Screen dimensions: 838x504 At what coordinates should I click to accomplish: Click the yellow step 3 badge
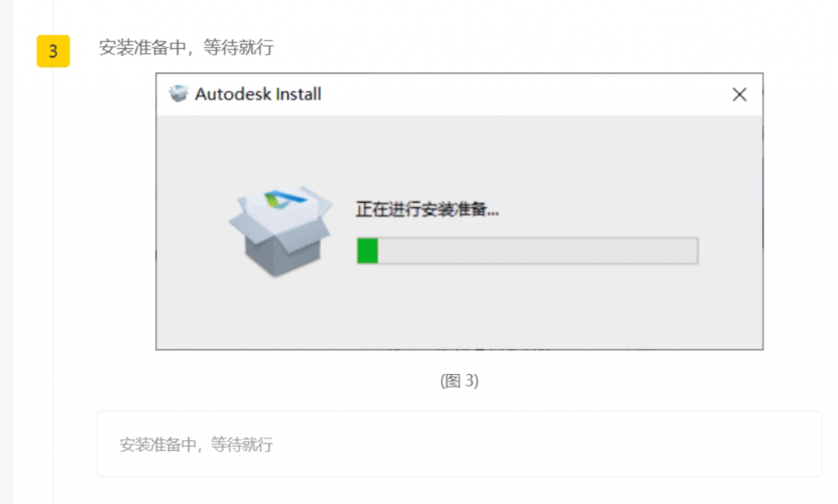point(53,52)
